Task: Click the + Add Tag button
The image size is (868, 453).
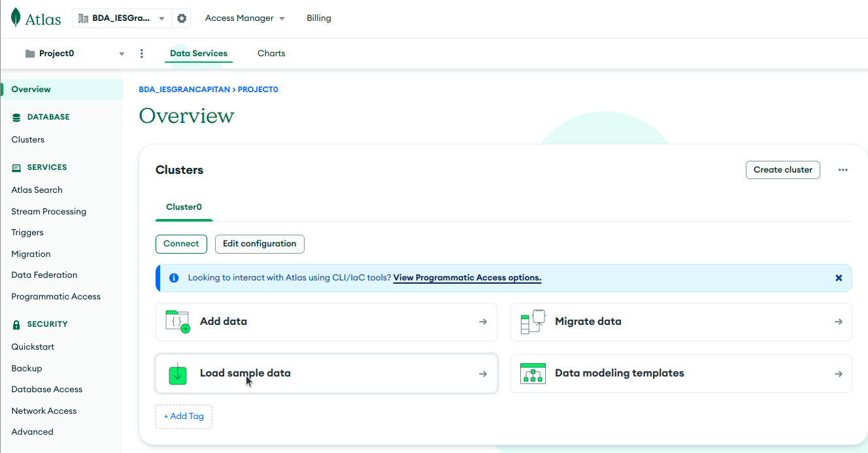Action: (184, 417)
